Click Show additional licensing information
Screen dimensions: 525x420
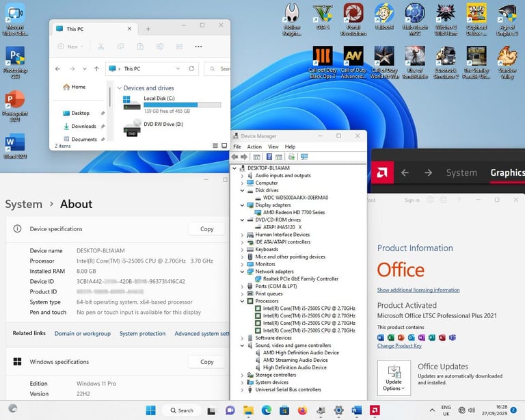(418, 290)
